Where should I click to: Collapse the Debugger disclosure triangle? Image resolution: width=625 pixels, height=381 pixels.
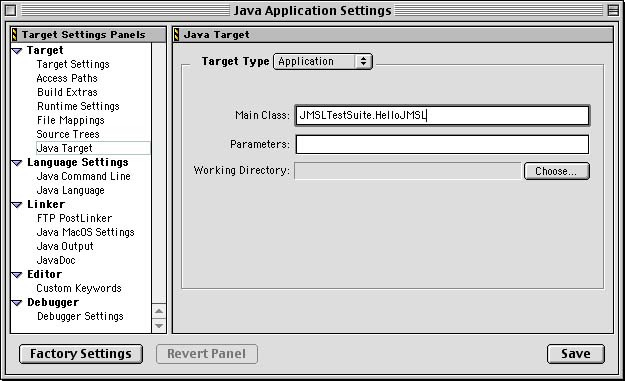17,303
